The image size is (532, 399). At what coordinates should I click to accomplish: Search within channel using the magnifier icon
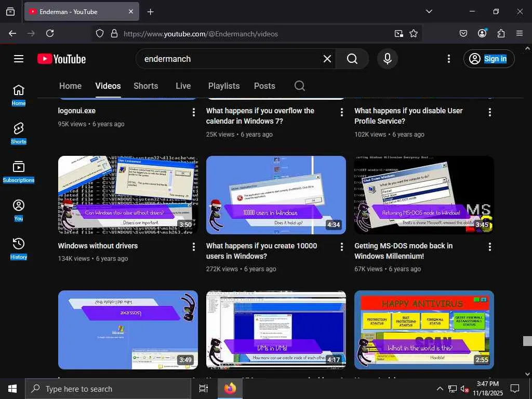coord(300,86)
